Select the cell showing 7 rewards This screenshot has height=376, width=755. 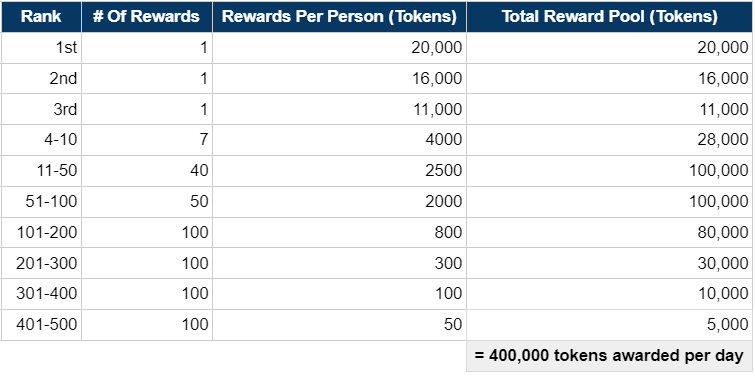(147, 140)
